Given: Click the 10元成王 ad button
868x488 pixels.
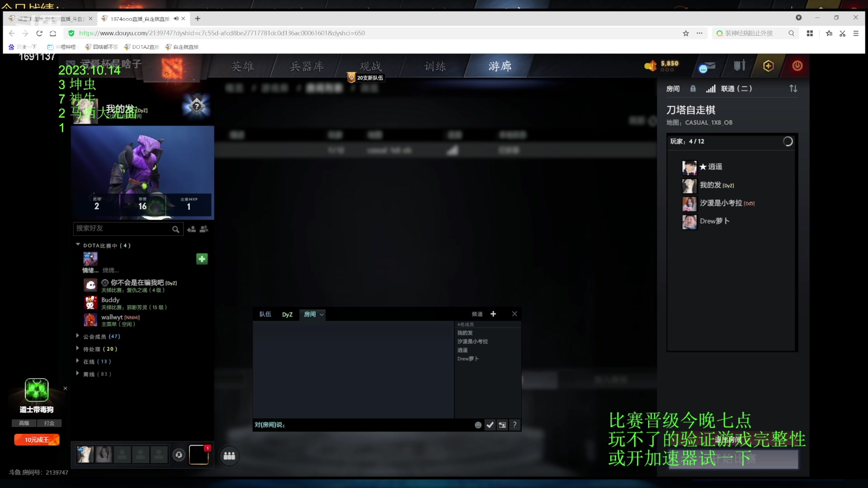Looking at the screenshot, I should pyautogui.click(x=37, y=440).
